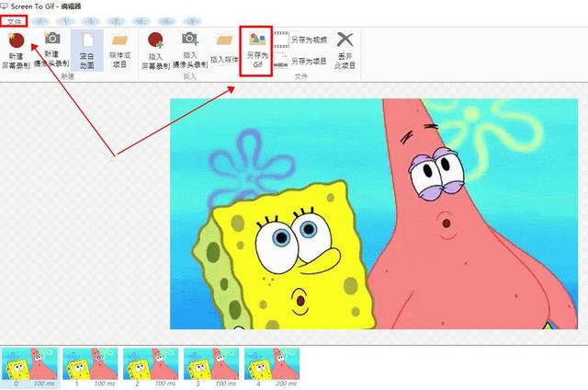Viewport: 588px width, 390px height.
Task: Start a new webcam recording (新建摄像头录制)
Action: 51,50
